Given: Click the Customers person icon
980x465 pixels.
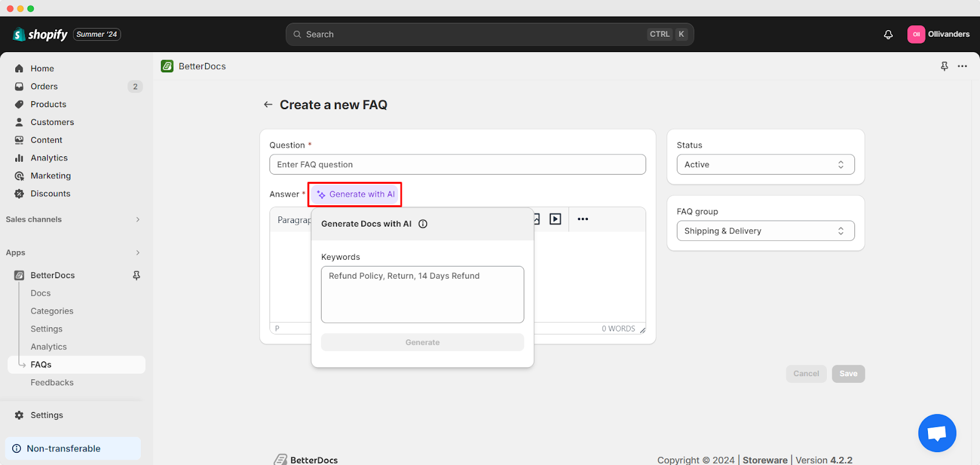Looking at the screenshot, I should pyautogui.click(x=19, y=122).
